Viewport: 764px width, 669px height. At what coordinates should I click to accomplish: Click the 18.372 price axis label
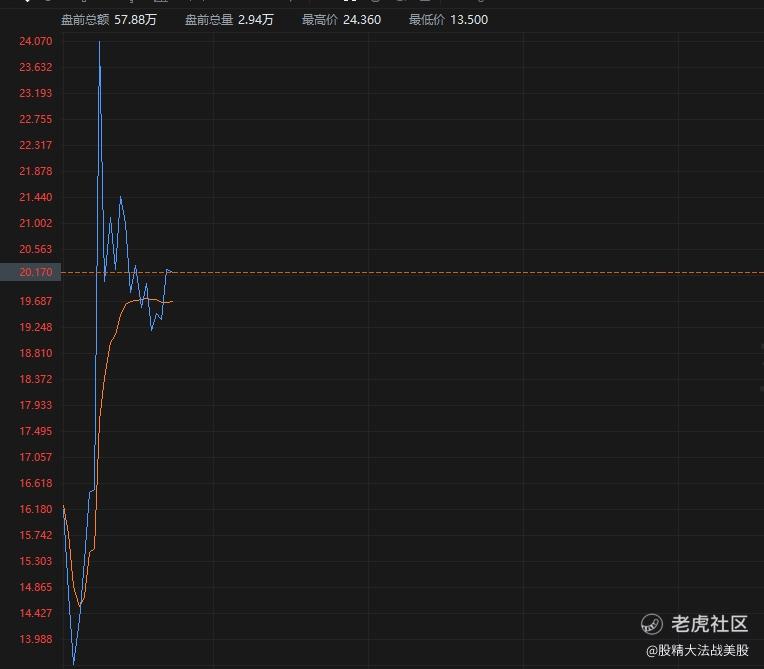pyautogui.click(x=36, y=379)
